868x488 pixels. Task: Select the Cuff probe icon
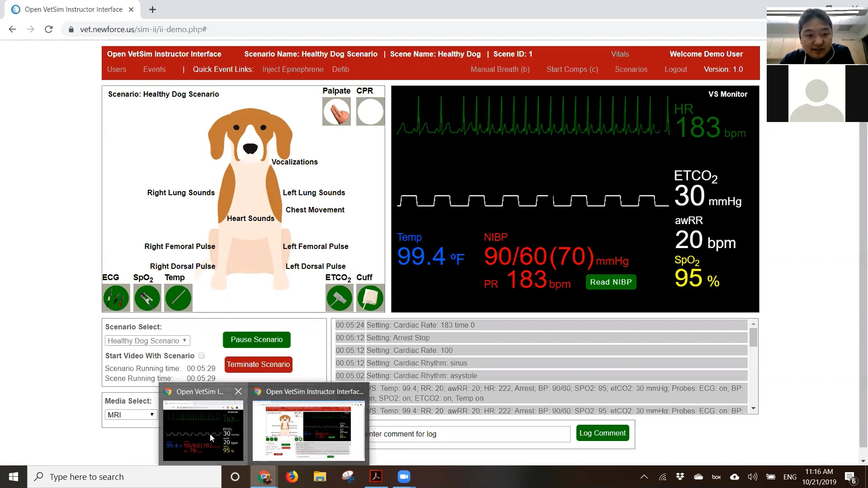[370, 298]
